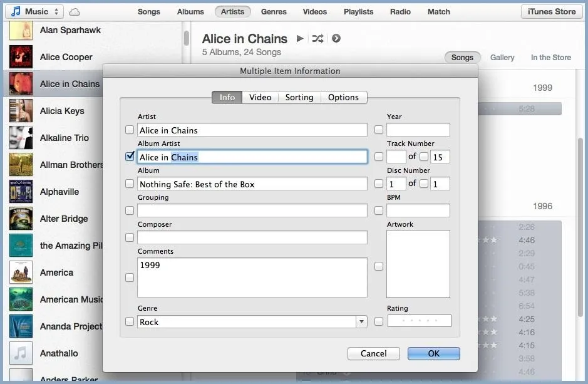Enable the Album field checkbox
The height and width of the screenshot is (384, 588).
tap(130, 184)
